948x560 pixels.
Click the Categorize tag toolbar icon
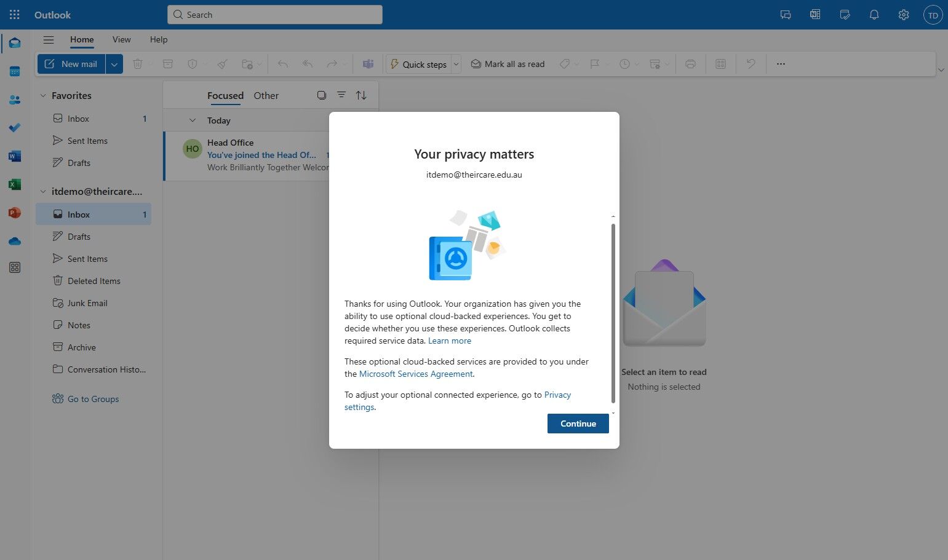(x=564, y=64)
